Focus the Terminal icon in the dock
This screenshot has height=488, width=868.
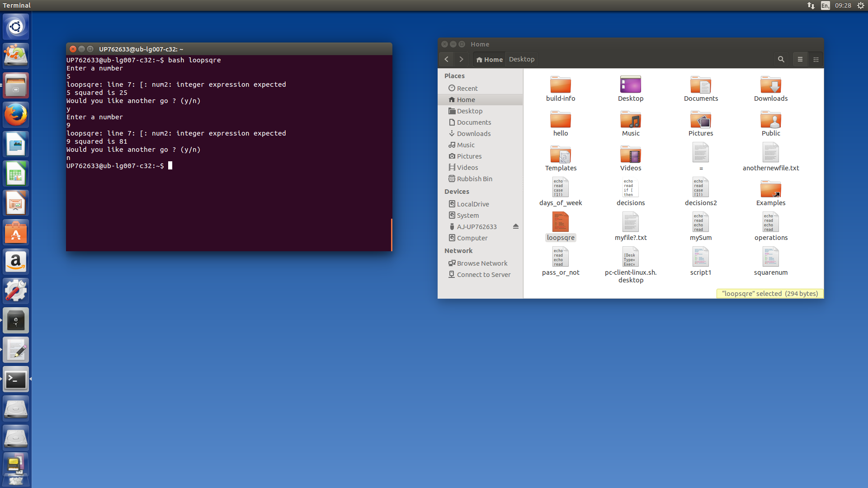point(16,379)
